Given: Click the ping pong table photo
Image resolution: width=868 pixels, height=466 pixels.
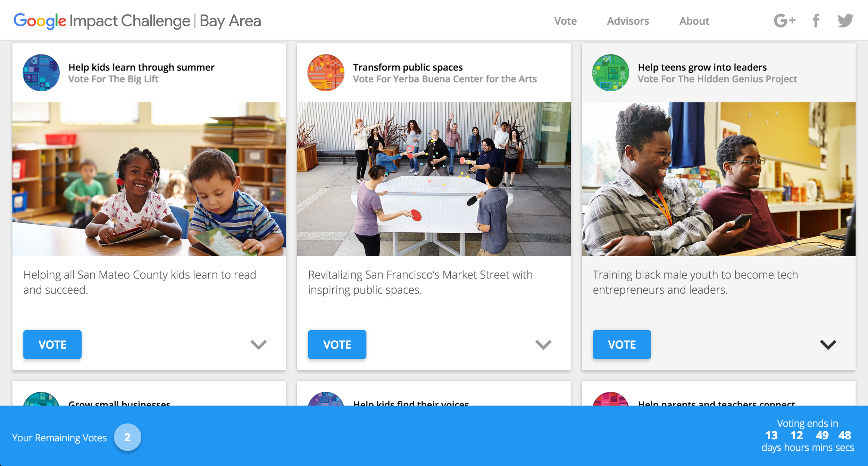Looking at the screenshot, I should (434, 179).
